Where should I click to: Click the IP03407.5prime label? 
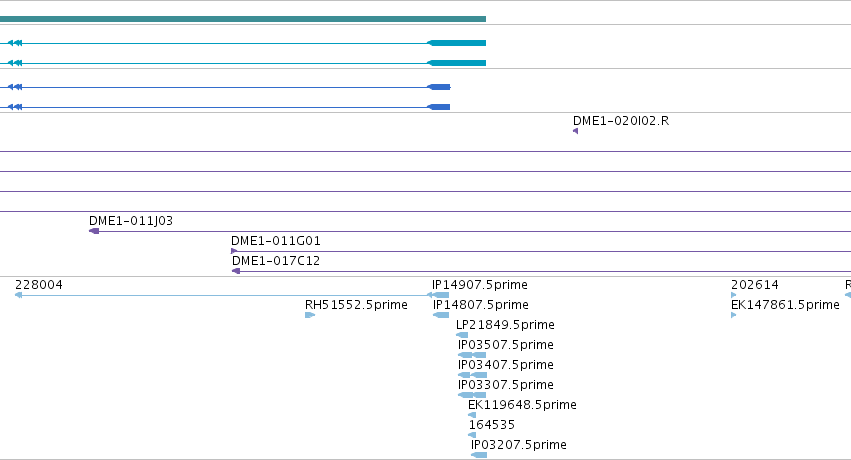(x=506, y=365)
